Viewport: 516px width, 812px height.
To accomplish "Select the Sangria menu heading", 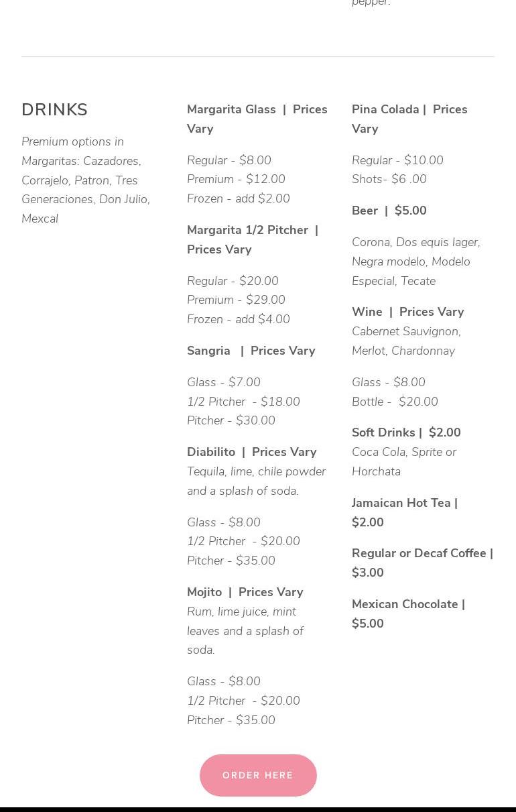I will [251, 351].
